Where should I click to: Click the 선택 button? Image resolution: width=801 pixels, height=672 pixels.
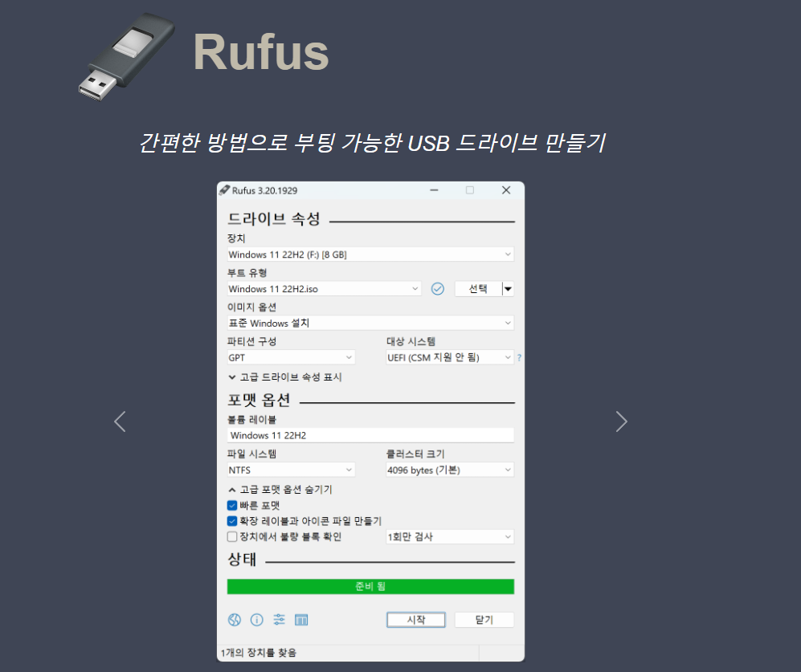[478, 289]
